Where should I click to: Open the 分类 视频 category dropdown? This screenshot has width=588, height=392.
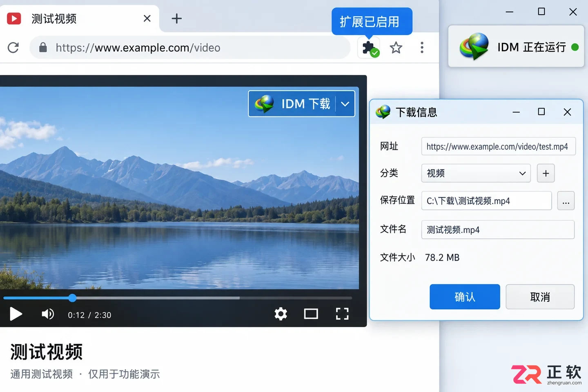coord(476,173)
